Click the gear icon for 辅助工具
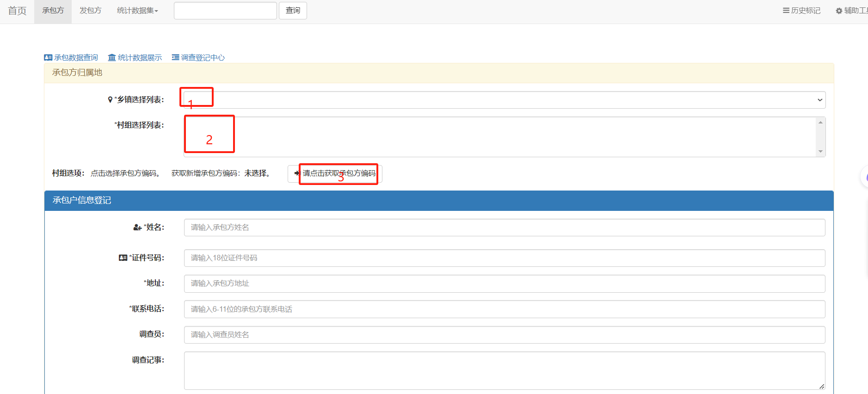The width and height of the screenshot is (868, 394). tap(839, 11)
